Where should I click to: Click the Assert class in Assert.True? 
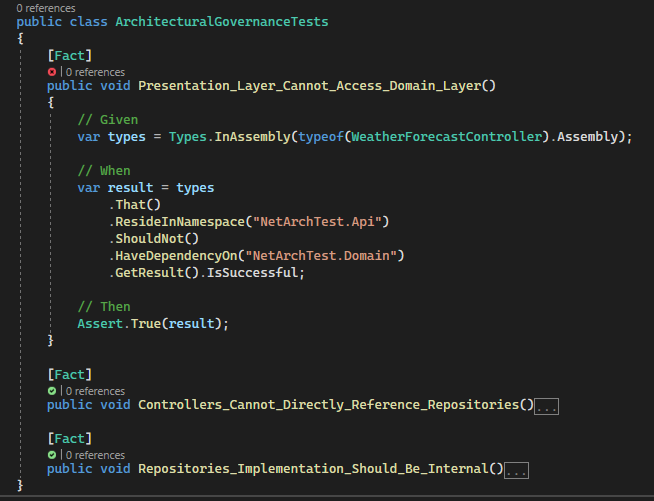tap(100, 324)
